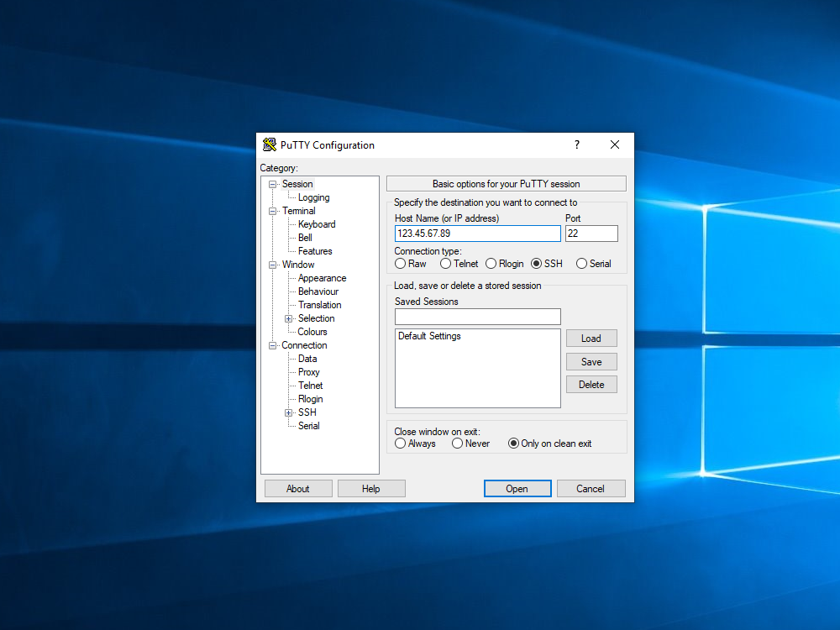Open the Session category
Image resolution: width=840 pixels, height=630 pixels.
tap(297, 184)
